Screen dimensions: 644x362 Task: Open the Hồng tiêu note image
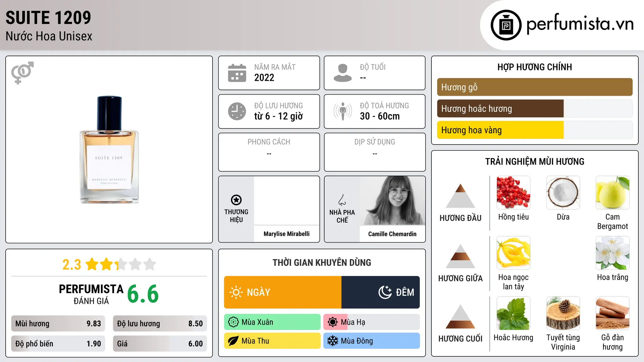click(x=514, y=193)
